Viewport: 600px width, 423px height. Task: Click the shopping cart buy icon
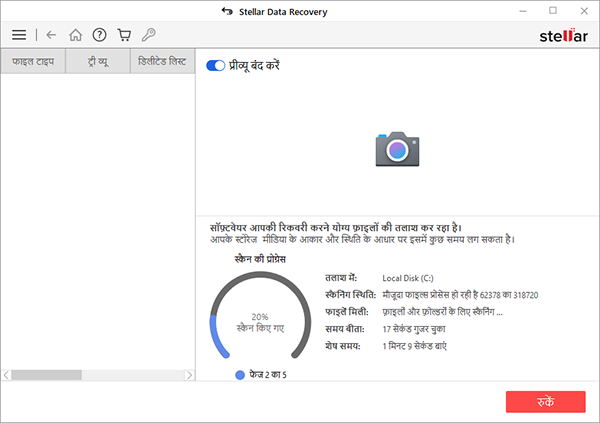(x=124, y=35)
